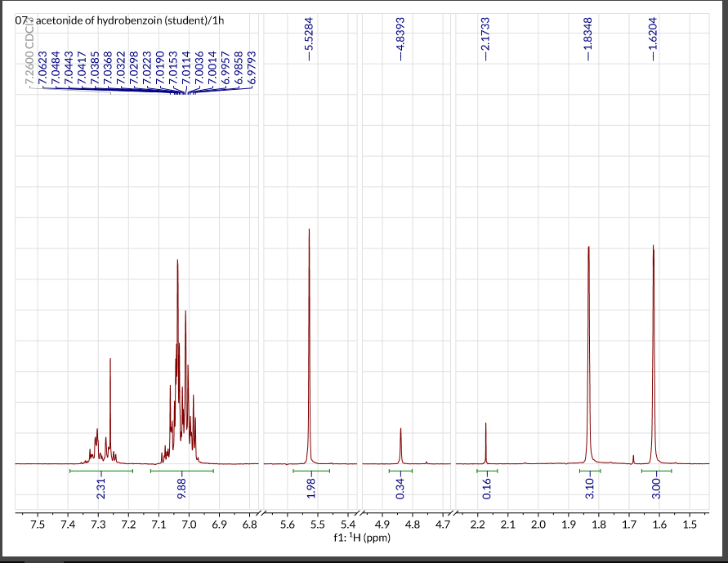This screenshot has height=563, width=728.
Task: Click the 2.0 ppm axis tick label
Action: point(538,525)
